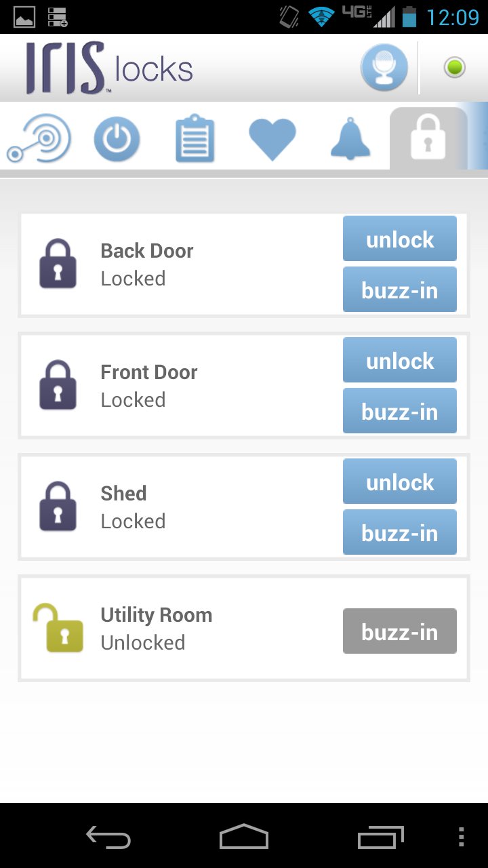
Task: Open the three-dot overflow menu
Action: pyautogui.click(x=462, y=837)
